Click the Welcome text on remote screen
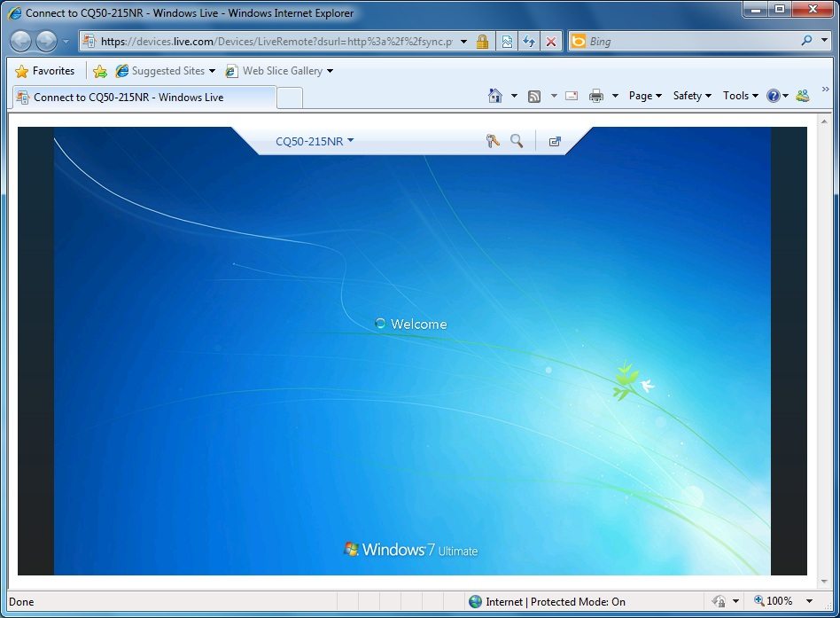 (418, 324)
